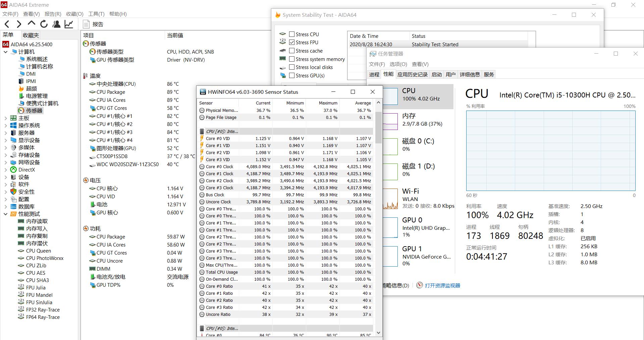Click the 打开资源监视器 link
The image size is (644, 340).
click(x=442, y=285)
